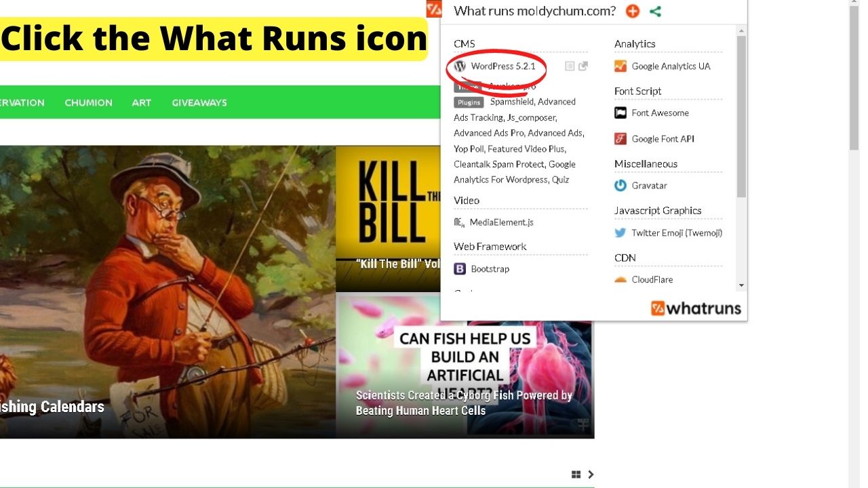
Task: Open the ERVATION menu item
Action: pyautogui.click(x=22, y=103)
